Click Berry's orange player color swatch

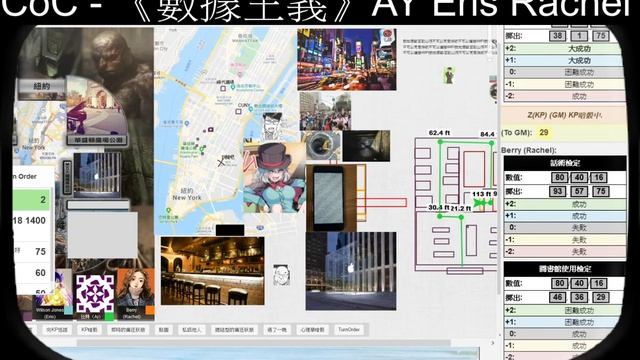tap(149, 310)
